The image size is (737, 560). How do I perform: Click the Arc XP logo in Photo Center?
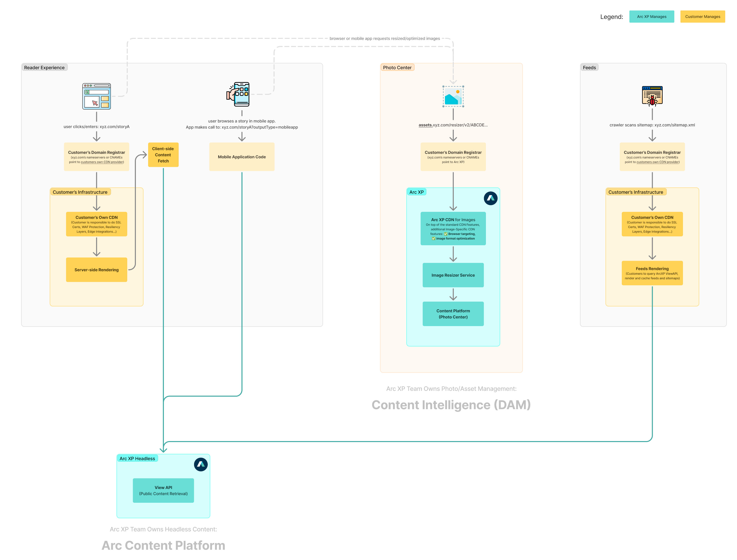[x=490, y=198]
